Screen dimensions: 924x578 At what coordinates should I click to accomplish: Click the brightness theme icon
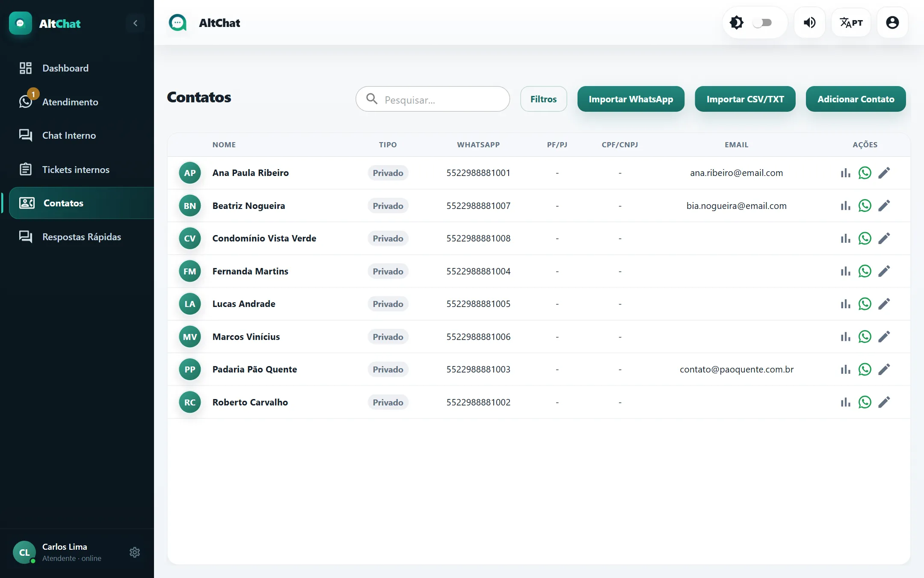(737, 23)
